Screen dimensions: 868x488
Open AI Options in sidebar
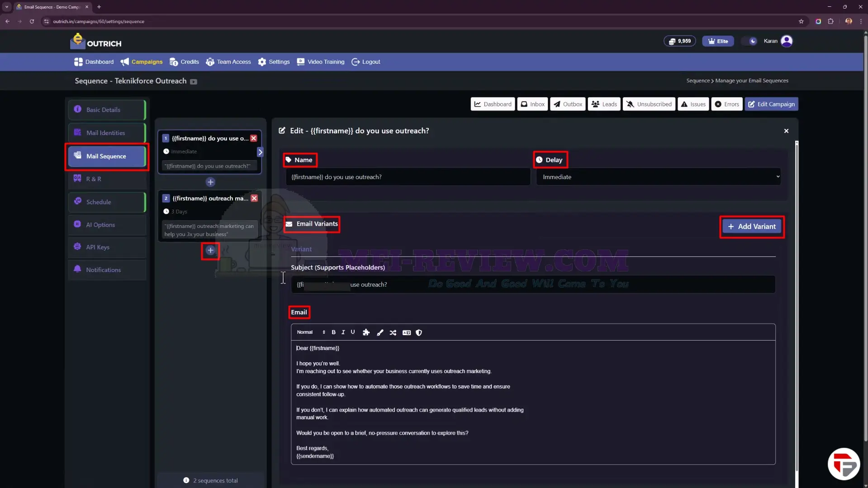[x=107, y=225]
